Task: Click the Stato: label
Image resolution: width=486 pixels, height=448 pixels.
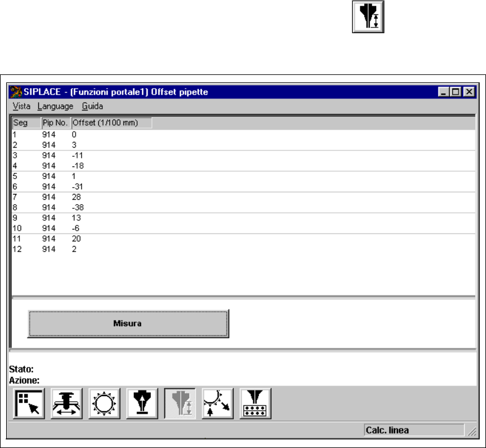Action: pos(21,369)
